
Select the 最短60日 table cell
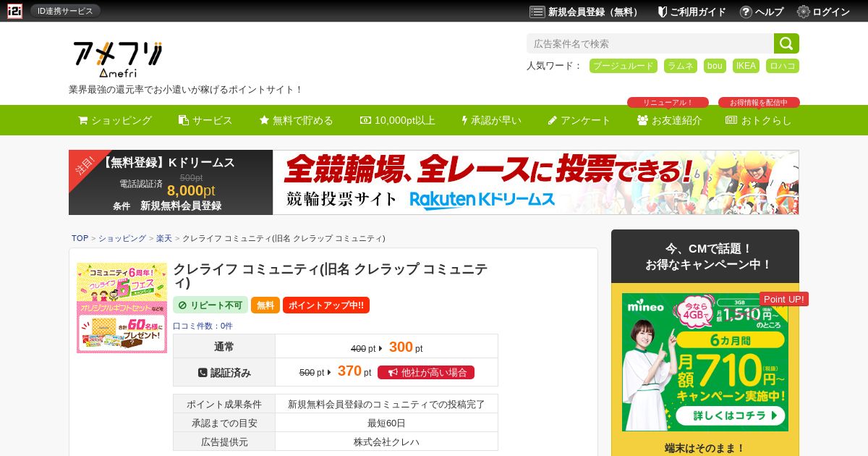point(386,423)
